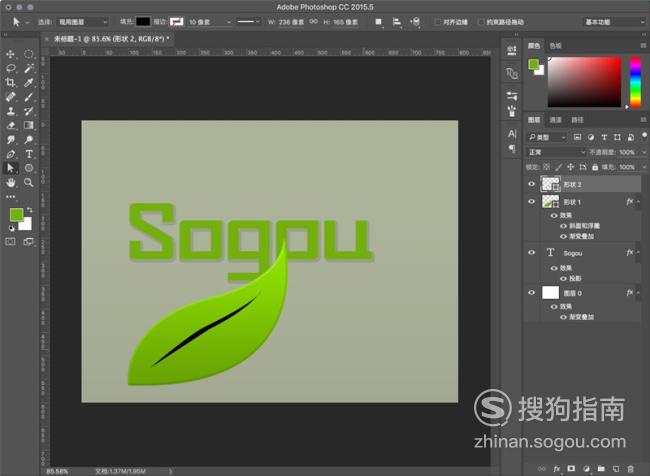Screen dimensions: 650x476
Task: Open path arrangement options
Action: [415, 22]
